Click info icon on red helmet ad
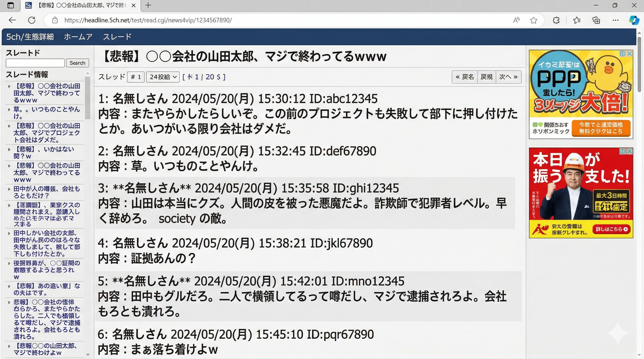Image resolution: width=644 pixels, height=359 pixels. 622,151
